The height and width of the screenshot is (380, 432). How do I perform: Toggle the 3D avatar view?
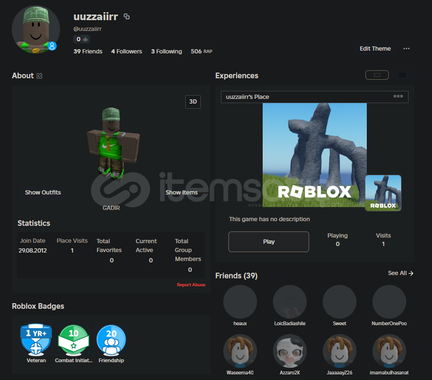coord(193,102)
